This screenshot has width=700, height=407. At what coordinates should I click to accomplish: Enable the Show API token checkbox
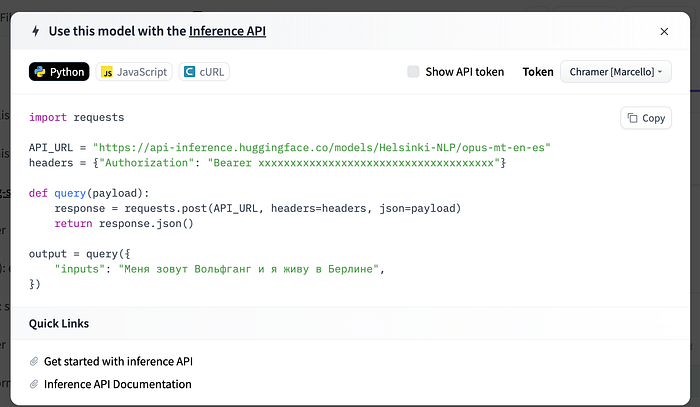[413, 72]
